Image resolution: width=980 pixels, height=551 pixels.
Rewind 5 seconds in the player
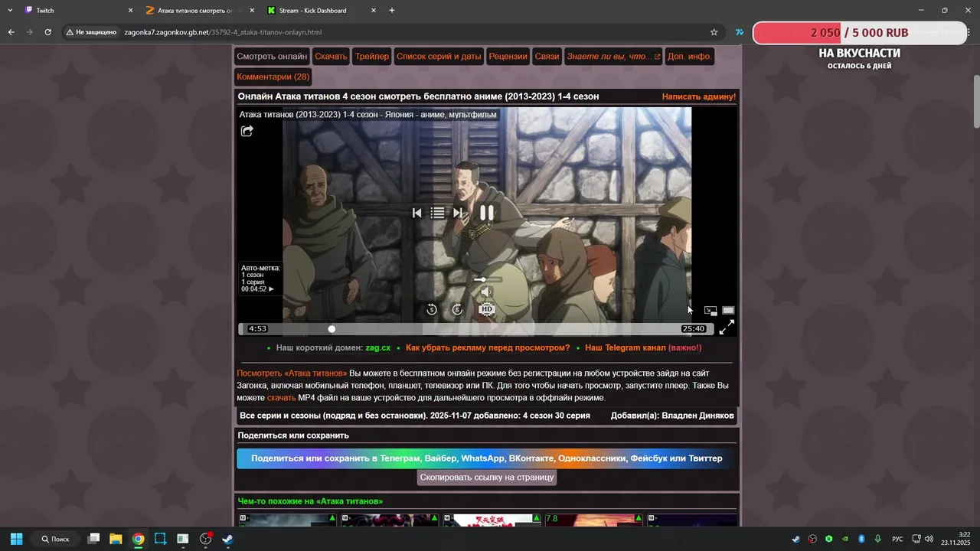click(x=432, y=309)
